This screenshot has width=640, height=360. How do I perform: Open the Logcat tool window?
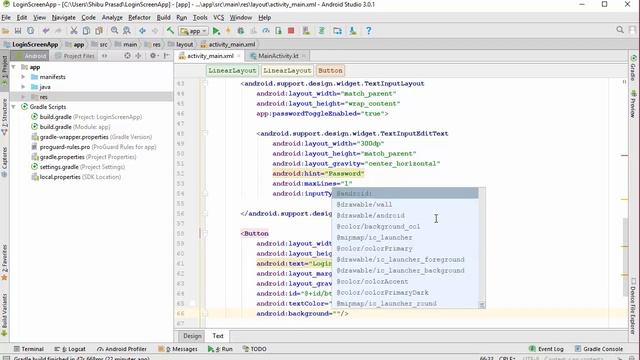70,349
